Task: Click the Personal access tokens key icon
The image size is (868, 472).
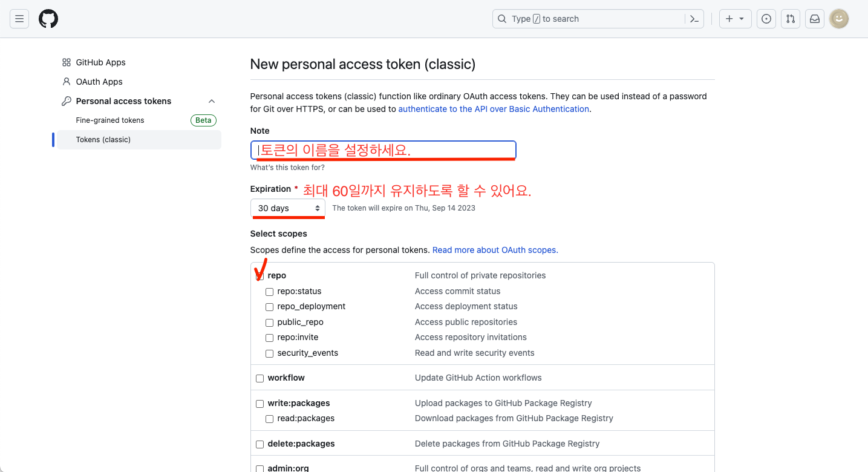Action: 67,101
